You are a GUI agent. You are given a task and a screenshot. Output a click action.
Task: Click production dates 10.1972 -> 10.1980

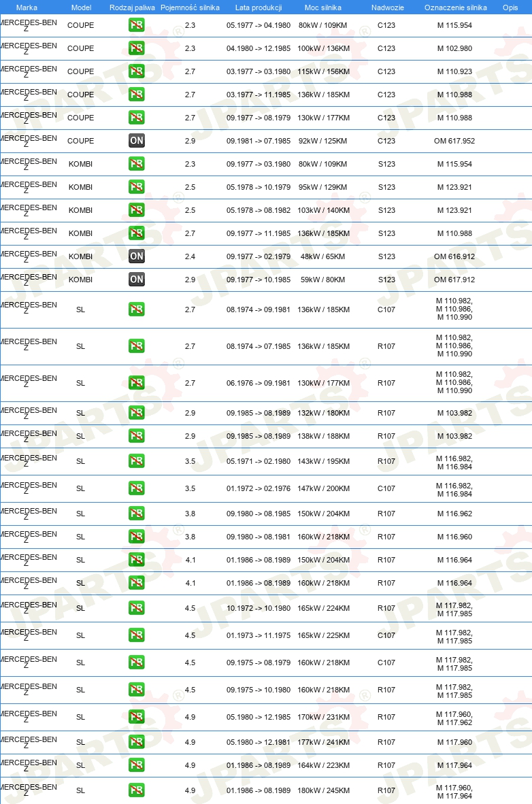259,608
